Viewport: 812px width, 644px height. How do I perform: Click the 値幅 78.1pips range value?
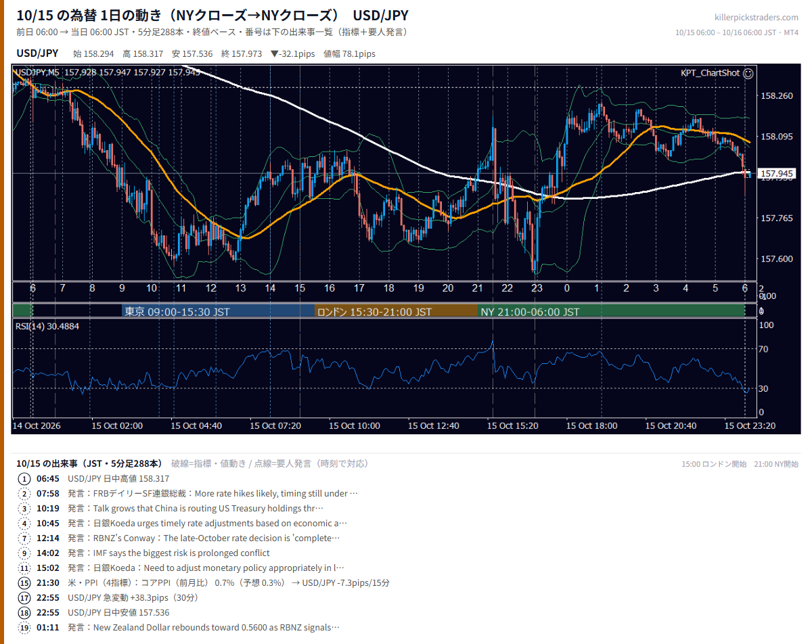coord(349,53)
